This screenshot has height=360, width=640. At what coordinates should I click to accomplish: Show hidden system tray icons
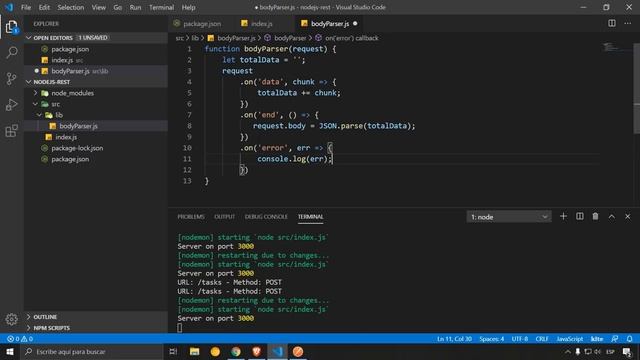[567, 351]
